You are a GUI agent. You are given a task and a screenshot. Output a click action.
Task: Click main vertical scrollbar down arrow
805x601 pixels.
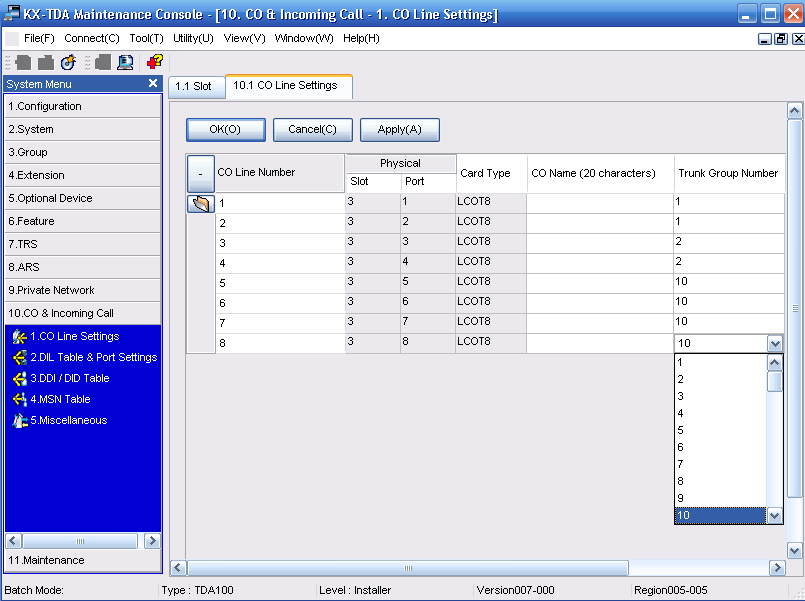(794, 551)
